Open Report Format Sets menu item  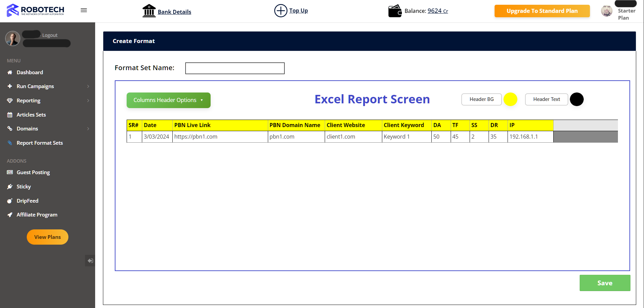pos(40,143)
